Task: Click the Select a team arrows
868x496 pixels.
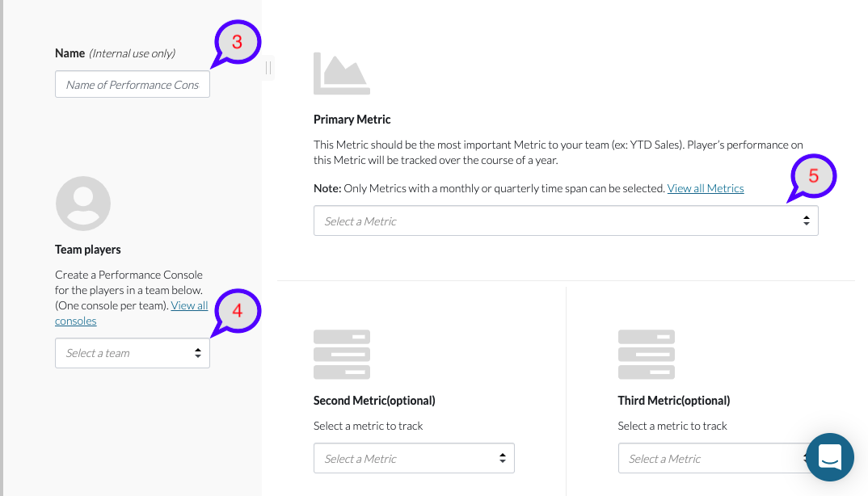Action: (198, 353)
